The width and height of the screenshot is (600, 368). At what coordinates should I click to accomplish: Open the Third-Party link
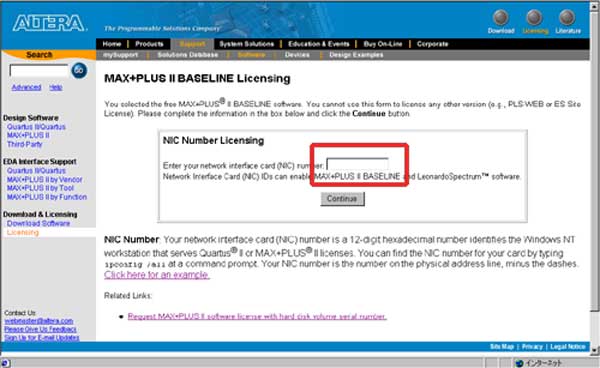[x=24, y=144]
